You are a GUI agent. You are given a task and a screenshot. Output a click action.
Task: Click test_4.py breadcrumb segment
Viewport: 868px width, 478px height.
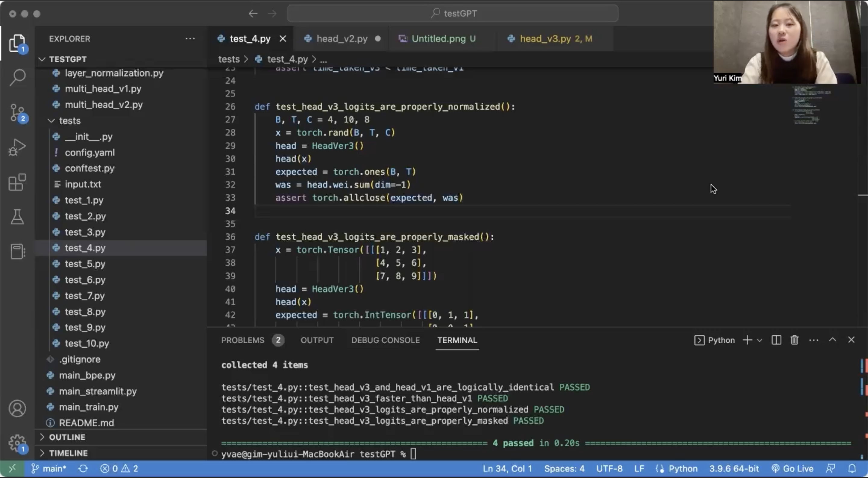coord(287,59)
